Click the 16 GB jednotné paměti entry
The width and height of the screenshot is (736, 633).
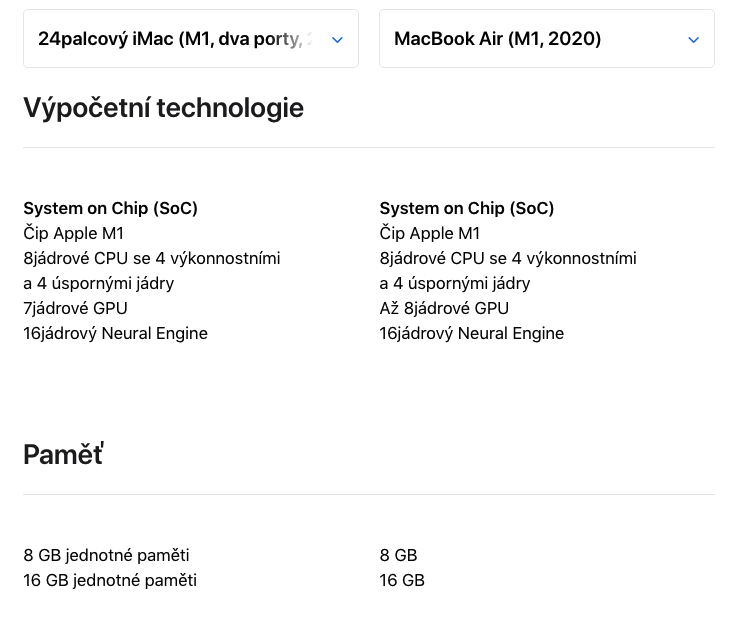(110, 580)
